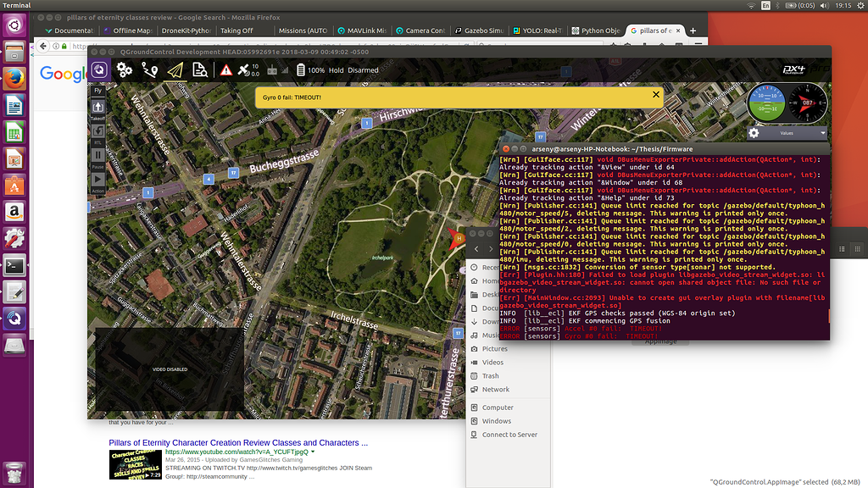
Task: Show vehicle messages via the warning triangle
Action: pyautogui.click(x=225, y=70)
